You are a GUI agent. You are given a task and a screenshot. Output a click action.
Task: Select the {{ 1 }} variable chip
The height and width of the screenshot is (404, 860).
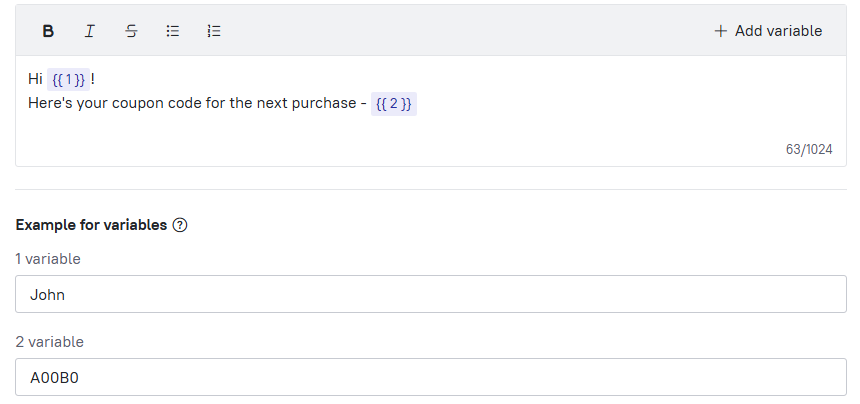pyautogui.click(x=69, y=80)
